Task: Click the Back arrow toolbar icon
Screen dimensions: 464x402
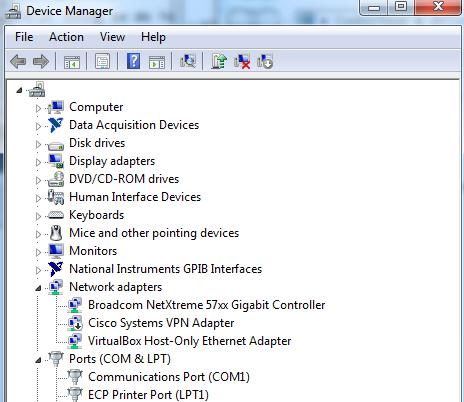Action: [18, 62]
